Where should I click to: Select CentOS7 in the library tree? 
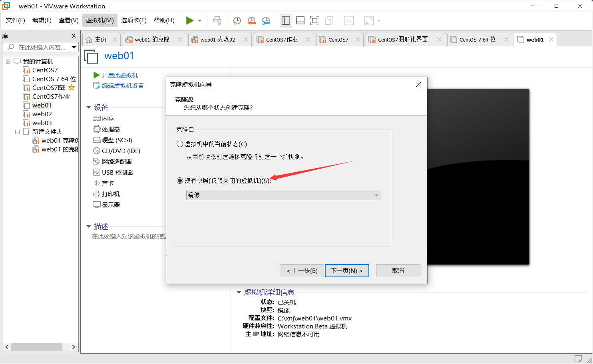[x=45, y=70]
